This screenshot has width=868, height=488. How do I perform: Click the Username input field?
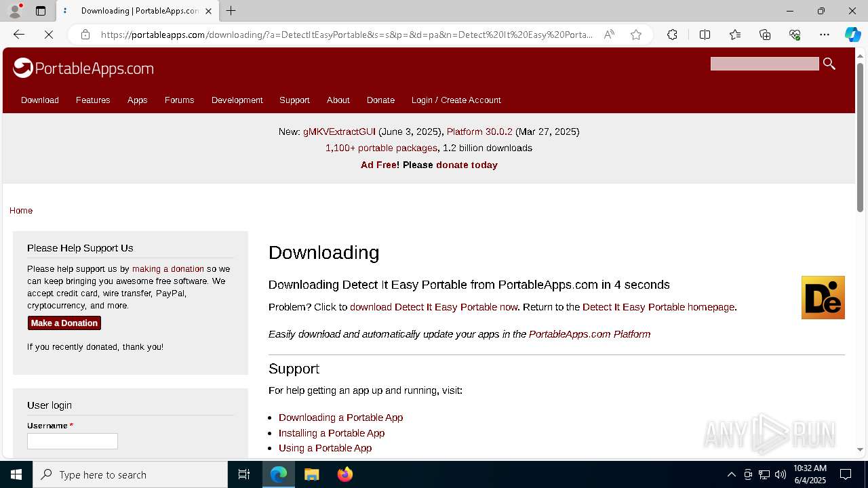click(x=73, y=441)
